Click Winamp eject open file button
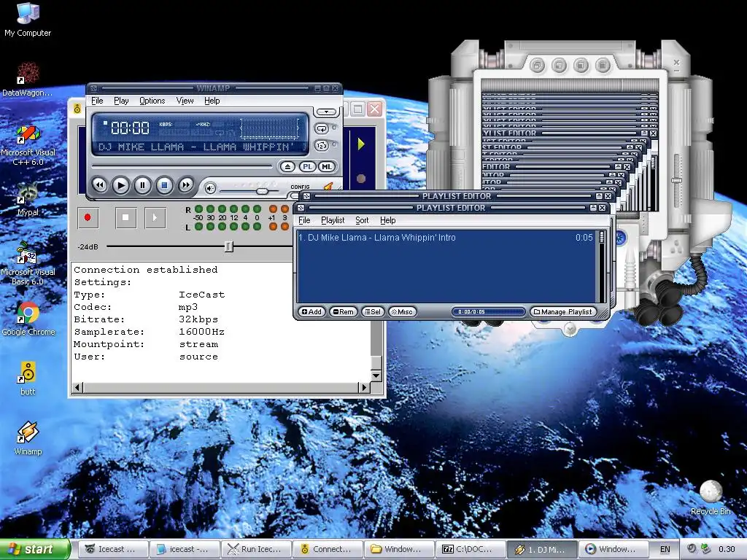 point(287,167)
